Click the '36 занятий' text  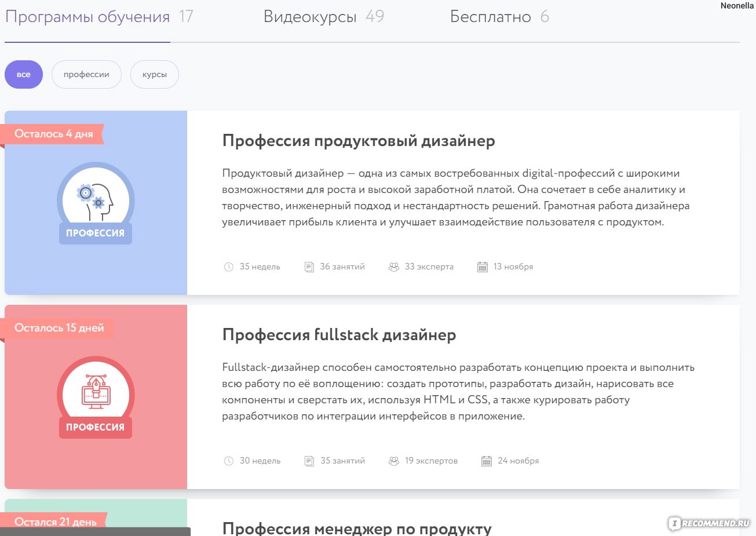(x=342, y=267)
